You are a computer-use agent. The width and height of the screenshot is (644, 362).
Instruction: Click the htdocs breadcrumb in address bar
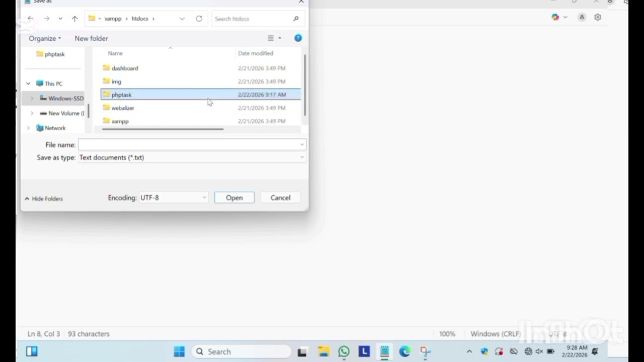(140, 19)
